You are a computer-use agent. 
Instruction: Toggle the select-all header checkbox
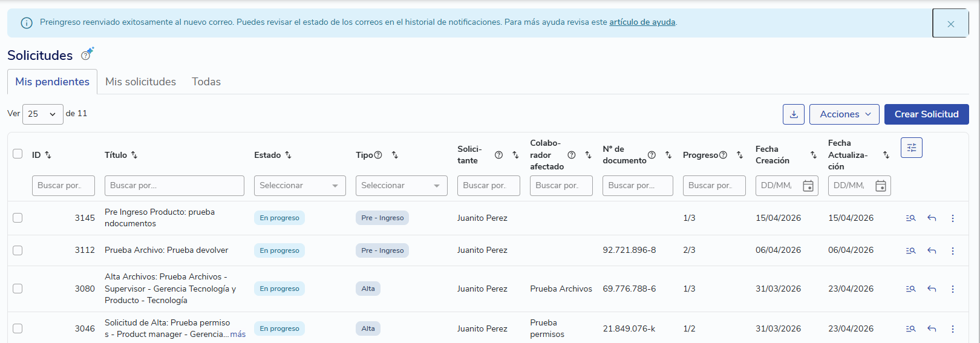[18, 154]
